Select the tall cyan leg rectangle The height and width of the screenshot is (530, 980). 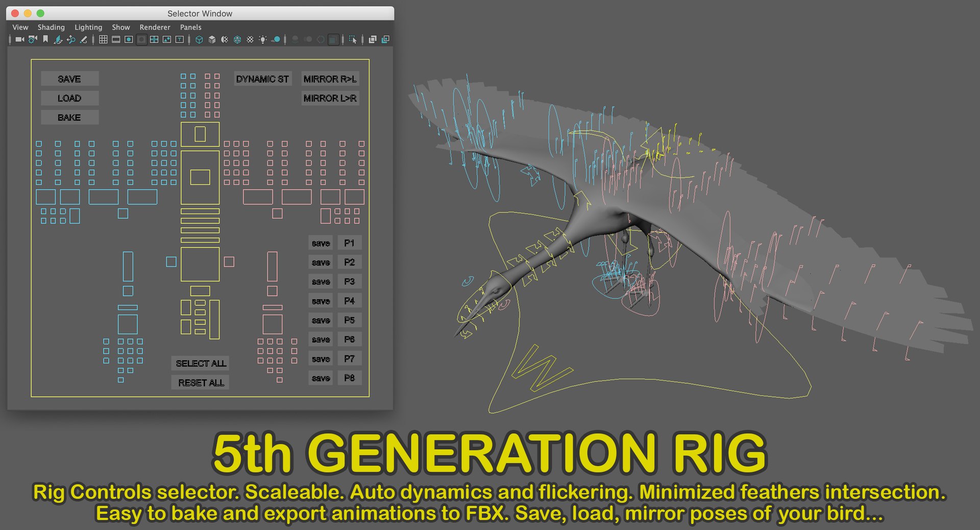coord(128,267)
